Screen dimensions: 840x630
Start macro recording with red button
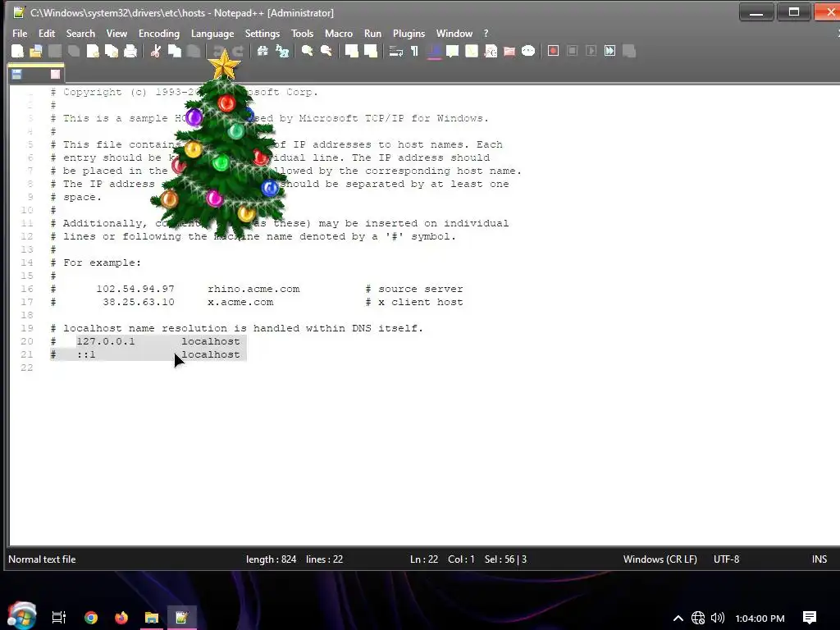click(x=554, y=51)
